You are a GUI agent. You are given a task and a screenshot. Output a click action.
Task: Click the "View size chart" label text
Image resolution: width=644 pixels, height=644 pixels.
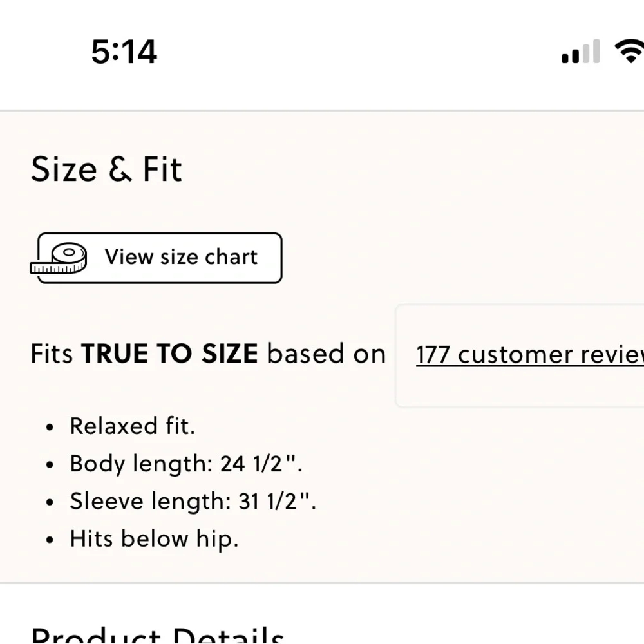point(181,257)
